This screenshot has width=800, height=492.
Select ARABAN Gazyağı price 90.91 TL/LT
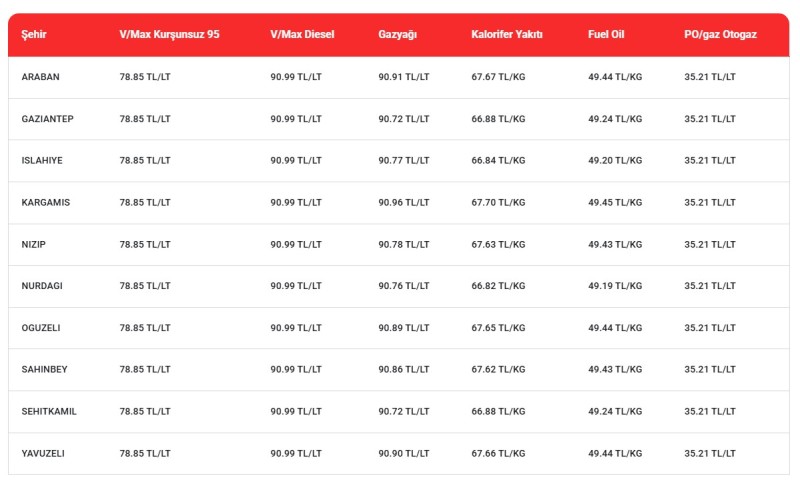pos(404,77)
